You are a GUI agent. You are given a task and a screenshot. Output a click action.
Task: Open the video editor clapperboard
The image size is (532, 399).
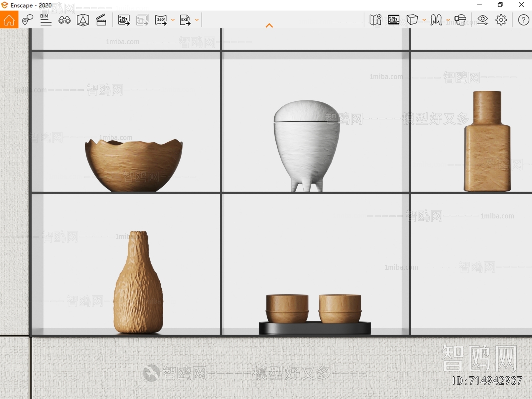coord(101,20)
